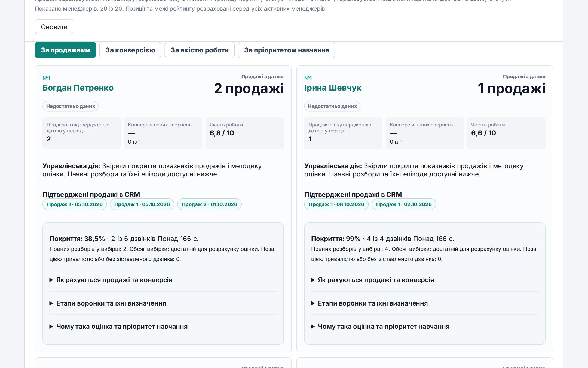Click Управлінська дія text for Богдан Петренко
Image resolution: width=588 pixels, height=368 pixels.
point(152,170)
